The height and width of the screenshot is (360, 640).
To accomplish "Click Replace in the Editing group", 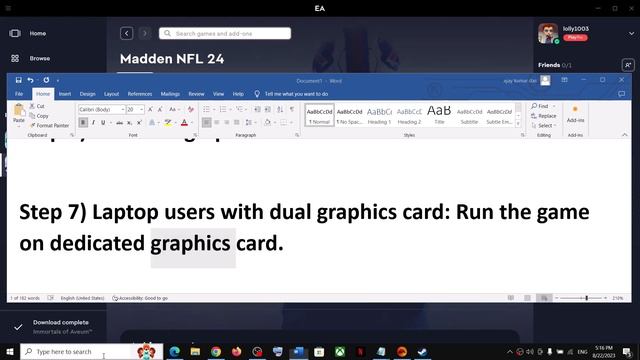I will click(x=544, y=116).
